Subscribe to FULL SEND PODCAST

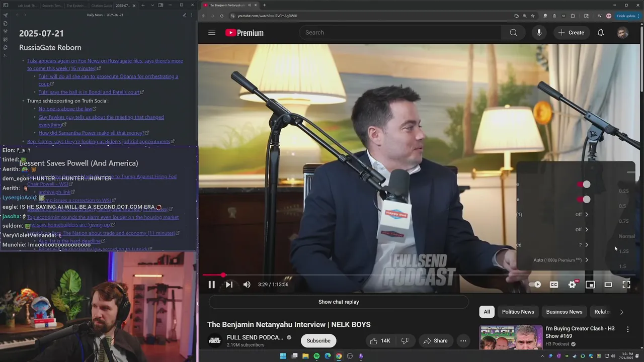[x=318, y=341]
